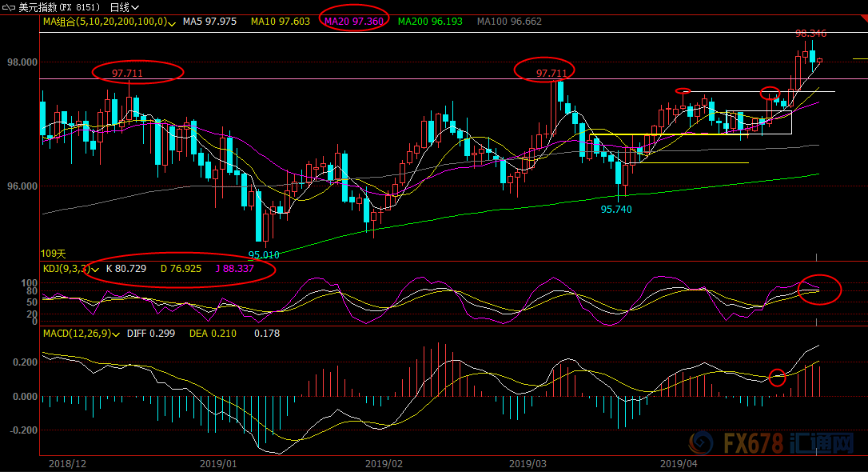Screen dimensions: 868x472
Task: Click the MA10 97.603 value
Action: 280,22
